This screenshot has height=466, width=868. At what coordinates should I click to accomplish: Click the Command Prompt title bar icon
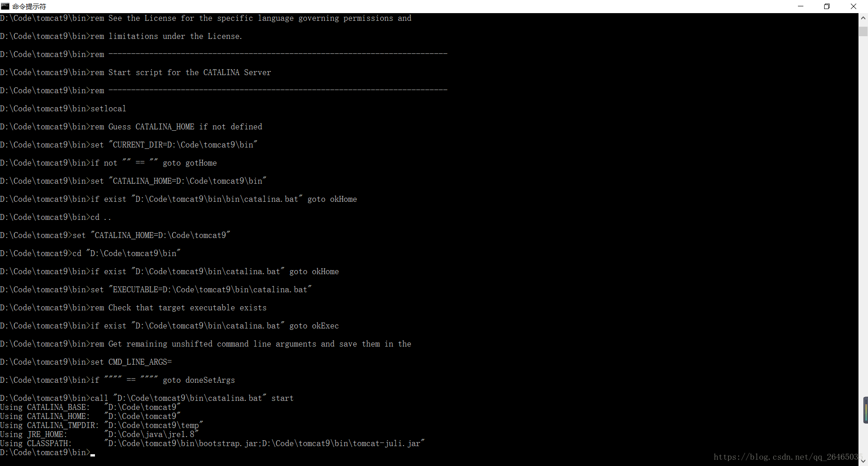click(x=5, y=6)
